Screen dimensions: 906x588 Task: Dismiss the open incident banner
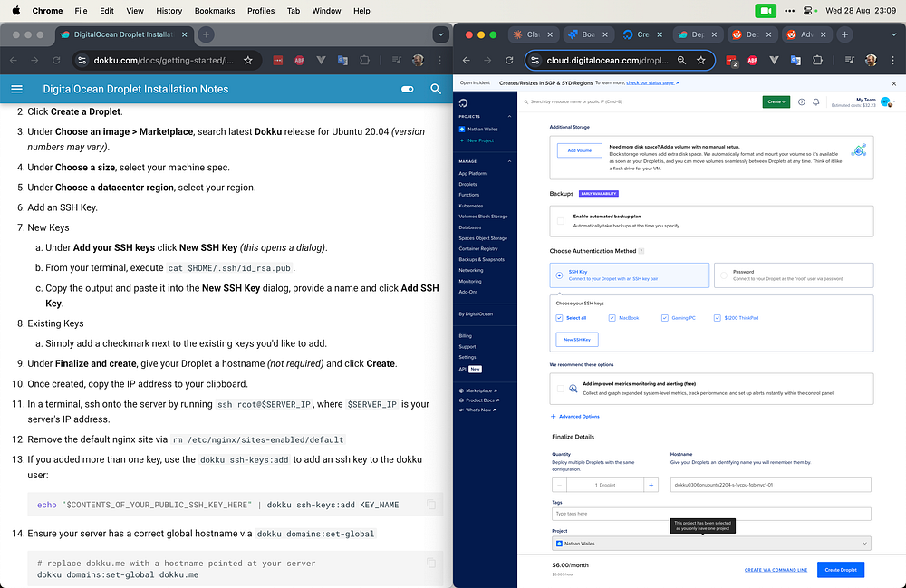pyautogui.click(x=894, y=83)
